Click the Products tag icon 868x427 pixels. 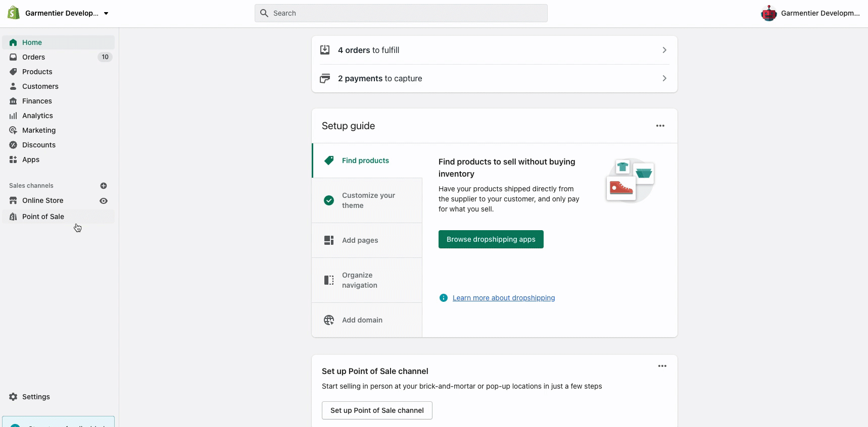(x=13, y=72)
